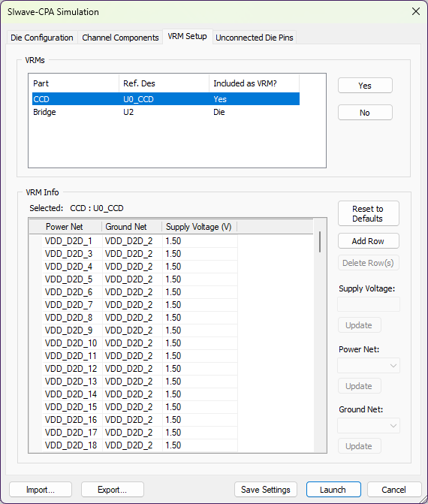Viewport: 428px width, 504px height.
Task: Select the VDD_D2D_5 power net cell
Action: (x=72, y=279)
